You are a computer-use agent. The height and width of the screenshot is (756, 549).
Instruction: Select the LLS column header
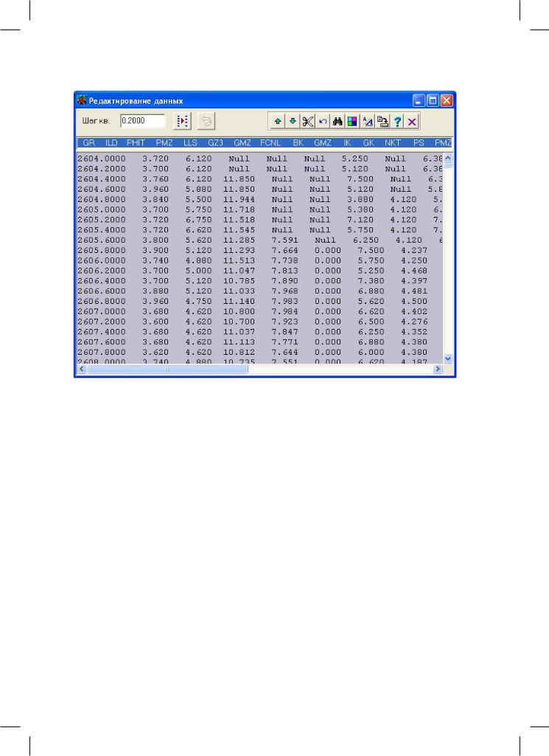pyautogui.click(x=190, y=142)
